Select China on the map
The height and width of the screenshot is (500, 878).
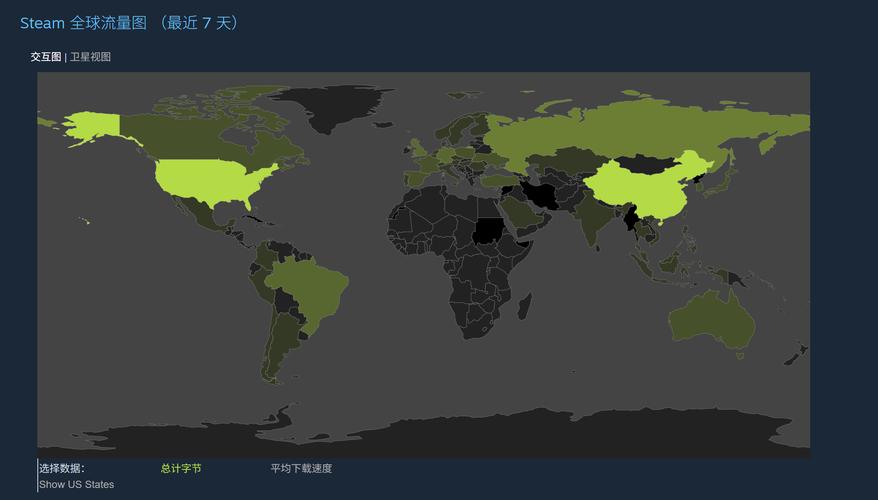[x=644, y=188]
